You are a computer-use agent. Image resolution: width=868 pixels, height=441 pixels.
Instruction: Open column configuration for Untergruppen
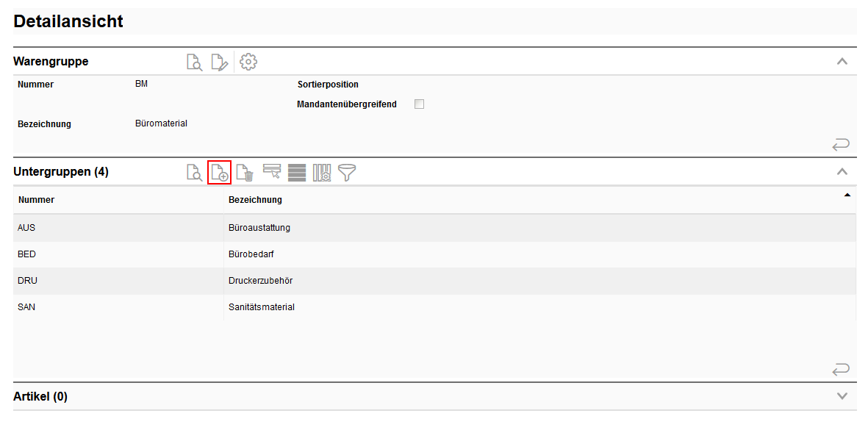[322, 173]
